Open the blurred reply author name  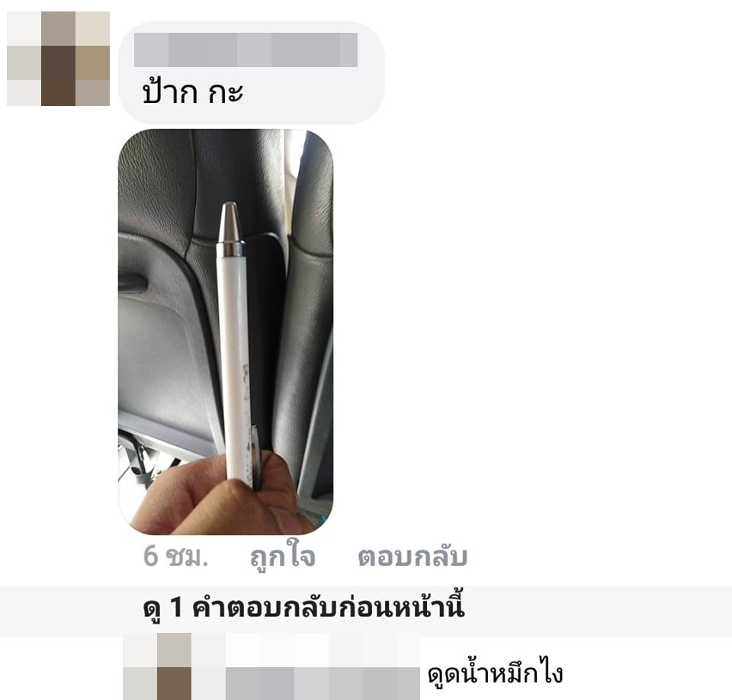pyautogui.click(x=323, y=684)
